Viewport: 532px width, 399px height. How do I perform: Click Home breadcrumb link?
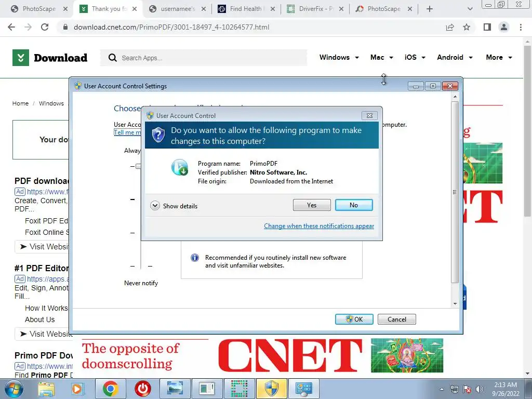click(20, 103)
